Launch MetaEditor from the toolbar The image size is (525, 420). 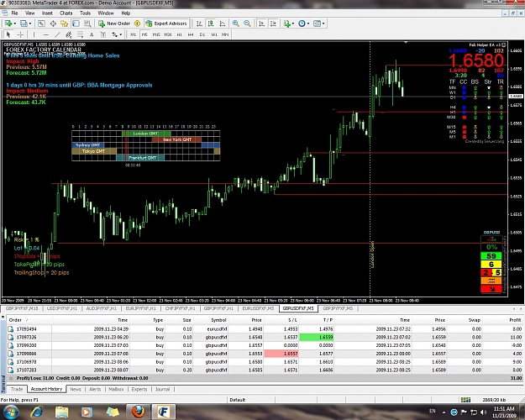click(x=137, y=24)
